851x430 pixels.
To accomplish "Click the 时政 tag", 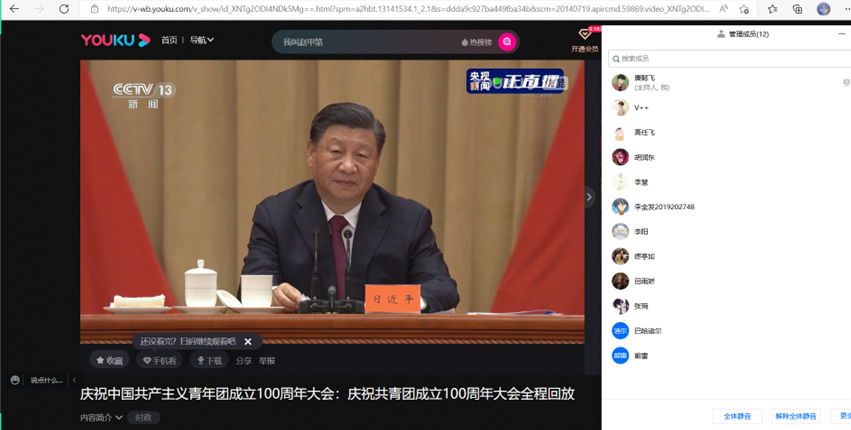I will pyautogui.click(x=144, y=418).
